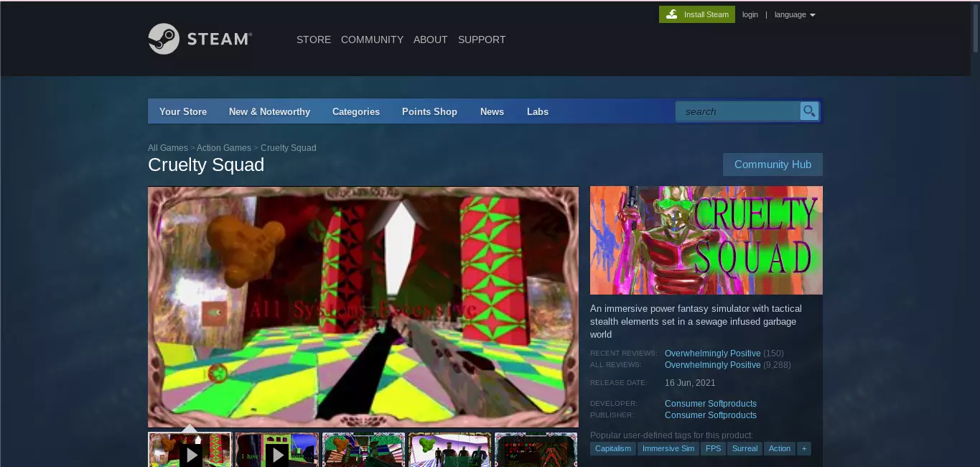980x467 pixels.
Task: Open the language dropdown
Action: pos(795,14)
